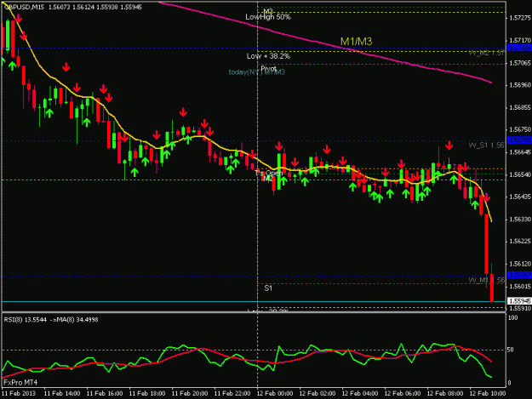Click 1.57275 on the price axis
The image size is (532, 399).
[520, 18]
